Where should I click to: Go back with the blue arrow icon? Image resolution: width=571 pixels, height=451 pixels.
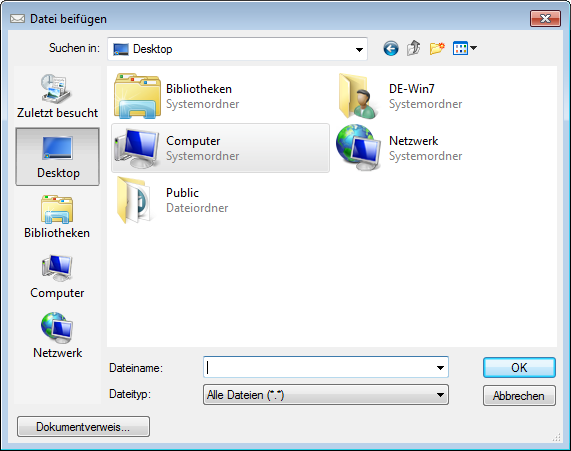pos(391,48)
